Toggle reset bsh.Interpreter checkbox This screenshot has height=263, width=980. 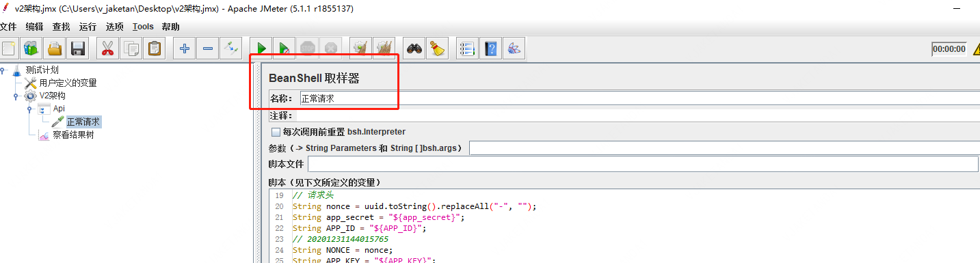[276, 132]
